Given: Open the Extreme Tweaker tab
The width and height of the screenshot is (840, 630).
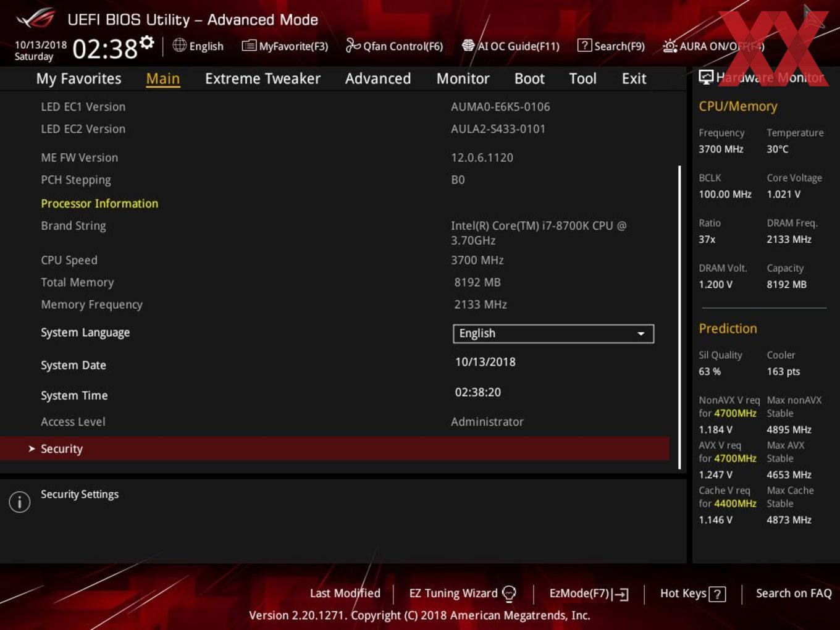Looking at the screenshot, I should click(x=262, y=78).
